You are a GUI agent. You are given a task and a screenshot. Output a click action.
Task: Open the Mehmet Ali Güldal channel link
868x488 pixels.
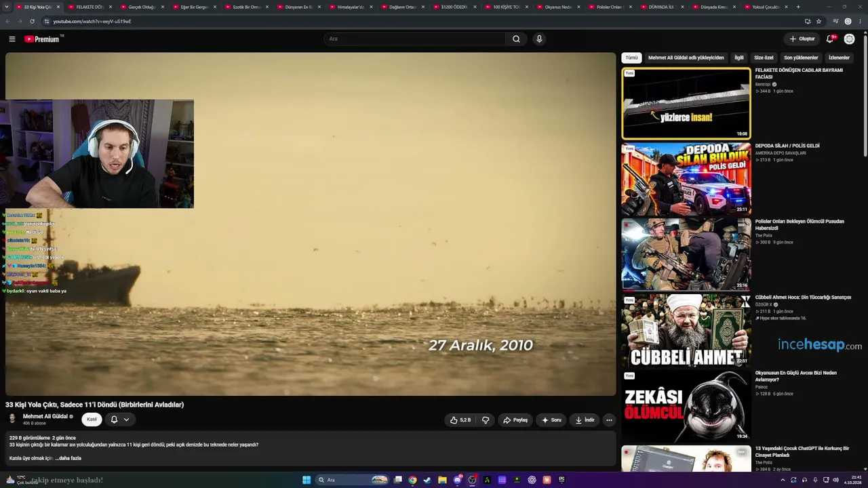pos(45,416)
